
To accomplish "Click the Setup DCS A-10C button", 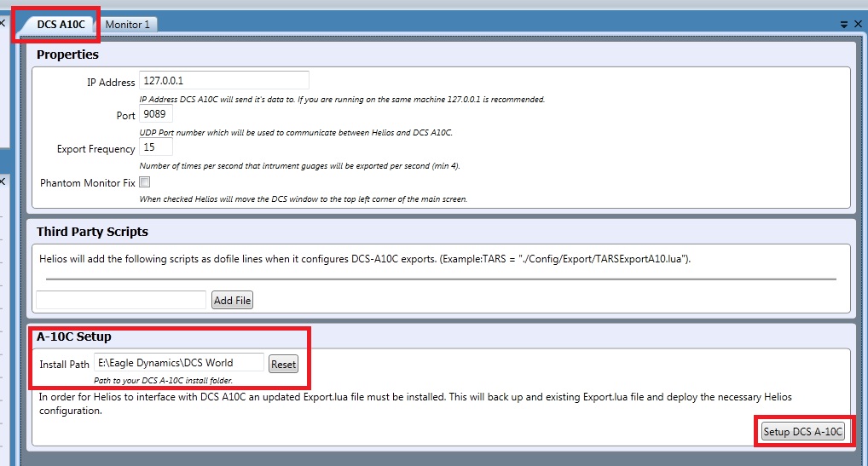I will click(x=802, y=432).
